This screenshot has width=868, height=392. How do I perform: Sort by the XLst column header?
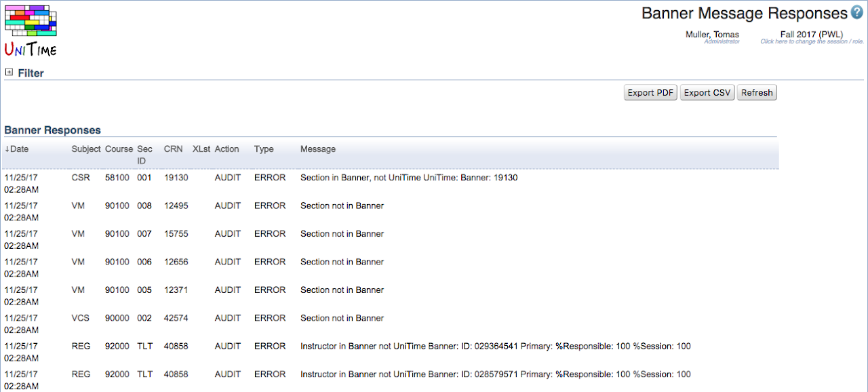tap(201, 149)
